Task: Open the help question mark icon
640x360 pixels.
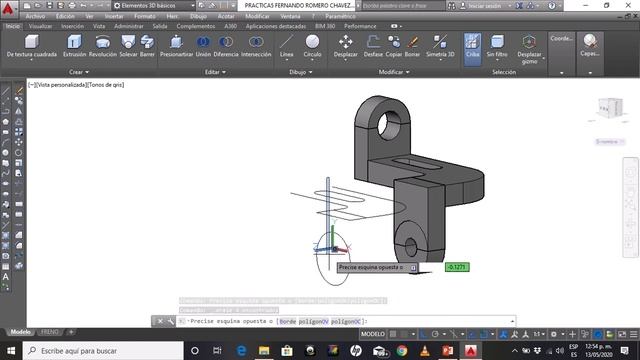Action: point(552,6)
